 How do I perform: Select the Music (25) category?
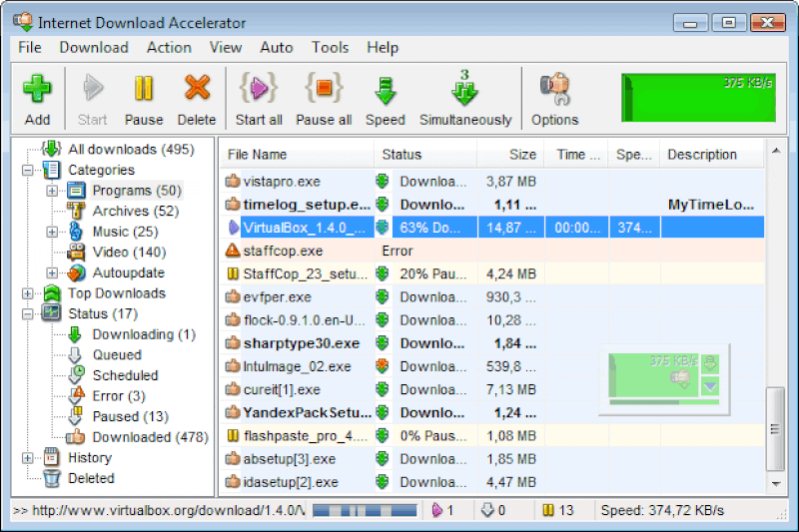click(x=126, y=232)
